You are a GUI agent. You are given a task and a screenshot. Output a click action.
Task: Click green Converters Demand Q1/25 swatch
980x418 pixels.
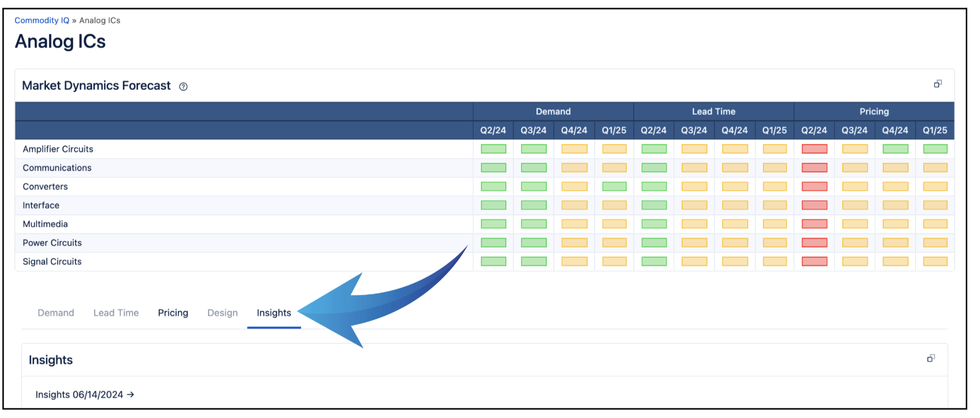[x=614, y=186]
